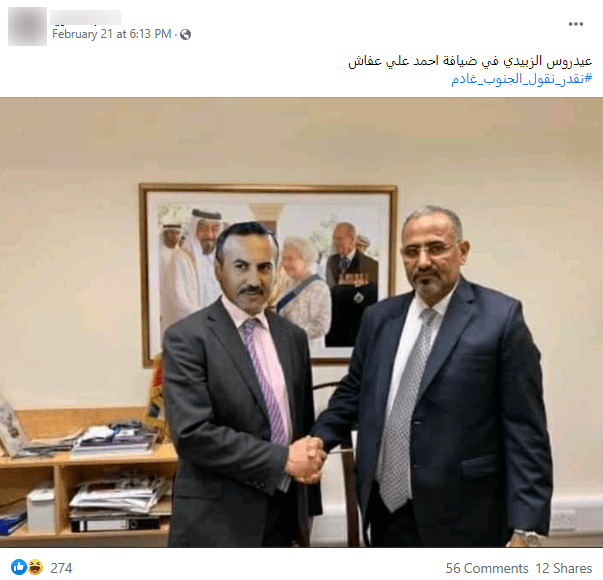Click the Haha laughing reaction icon
Screen dimensions: 603x580
coord(35,567)
